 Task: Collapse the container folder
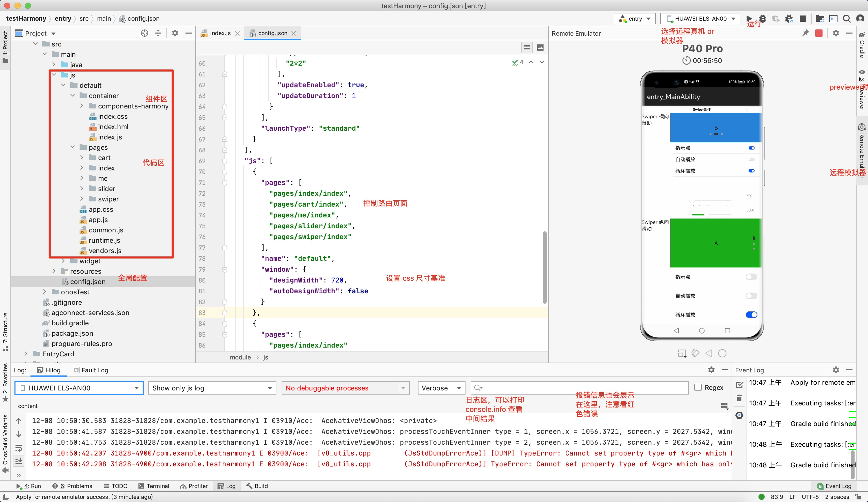point(73,95)
